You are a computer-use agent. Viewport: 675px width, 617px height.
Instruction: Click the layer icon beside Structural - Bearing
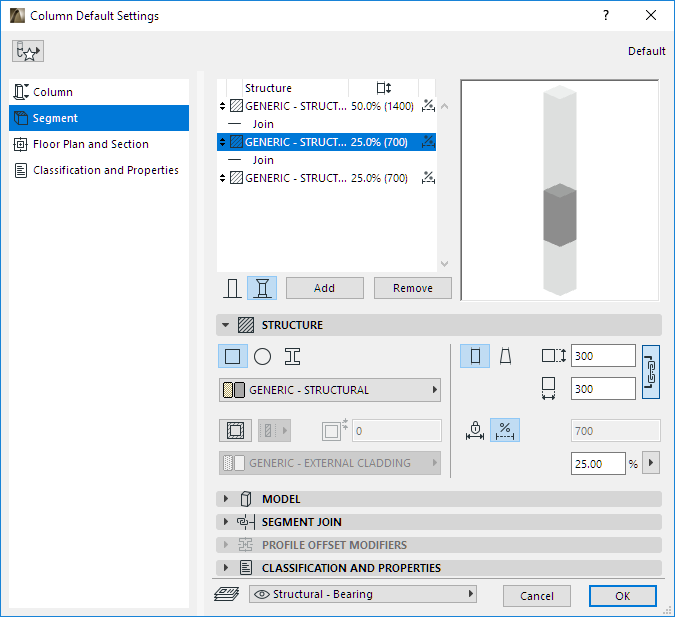coord(227,594)
